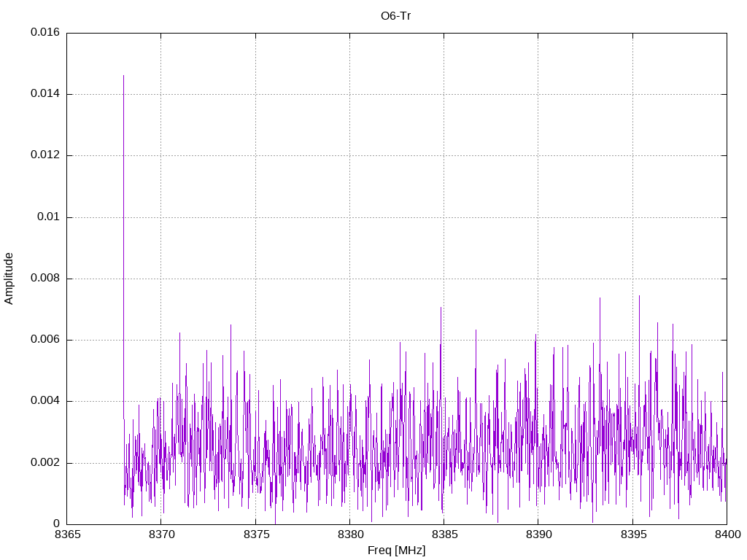Viewport: 747px width, 560px height.
Task: Click the chart title O6-Tr
Action: pos(396,15)
